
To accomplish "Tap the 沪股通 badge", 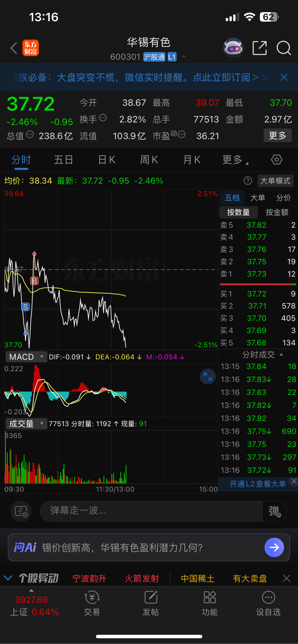I will [154, 57].
